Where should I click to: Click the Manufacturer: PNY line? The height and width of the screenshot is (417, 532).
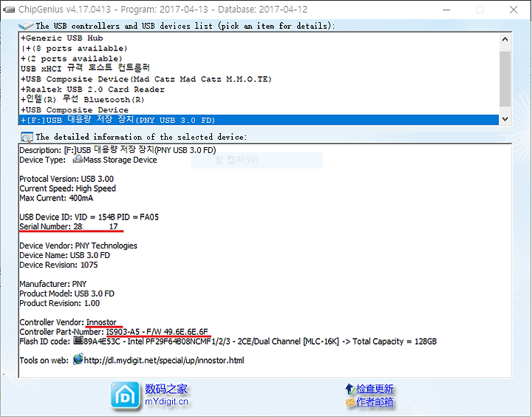coord(53,284)
